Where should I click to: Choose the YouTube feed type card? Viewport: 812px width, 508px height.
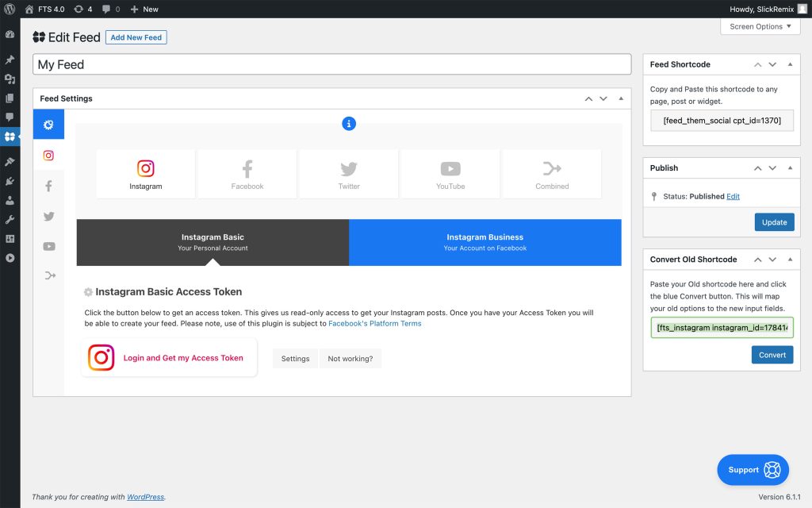(450, 174)
